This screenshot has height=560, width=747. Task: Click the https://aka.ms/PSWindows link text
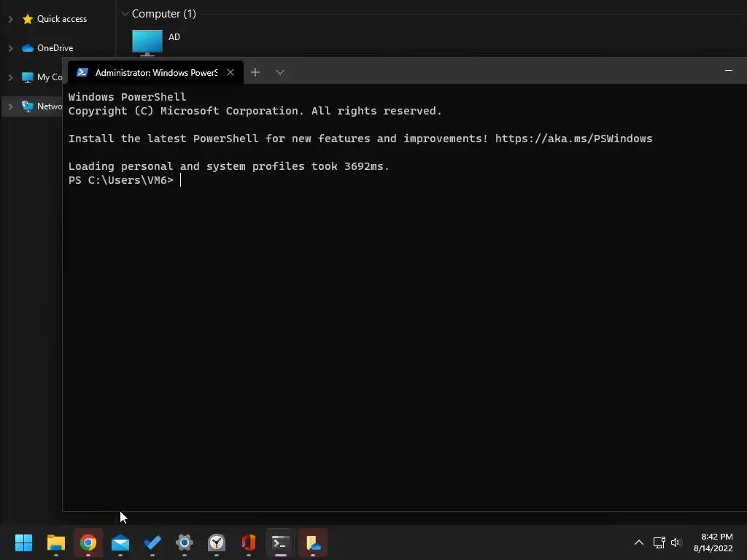(x=573, y=139)
